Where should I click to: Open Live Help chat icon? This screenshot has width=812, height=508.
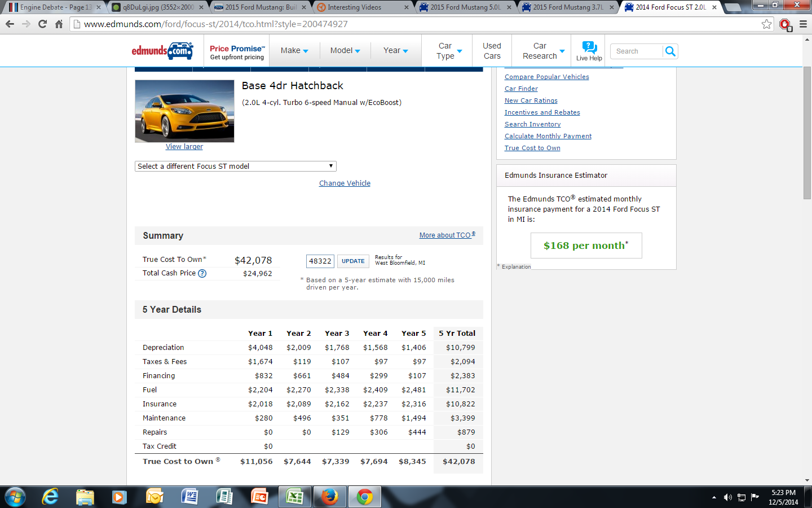point(589,51)
